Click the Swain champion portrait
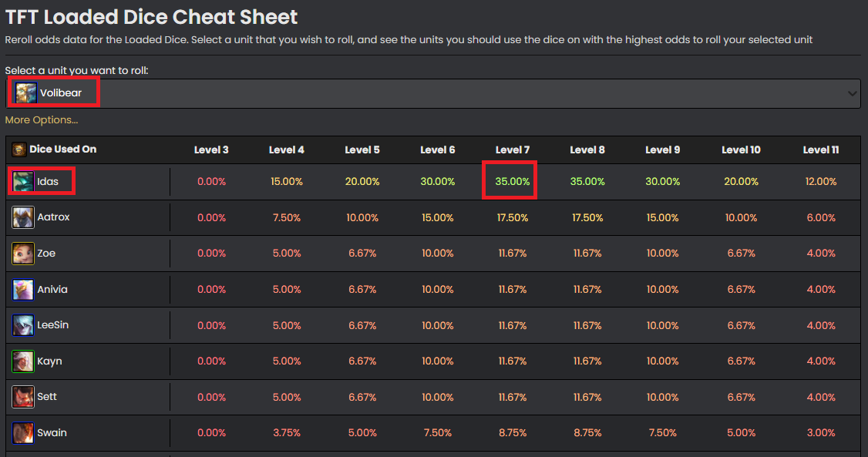Image resolution: width=868 pixels, height=457 pixels. [x=23, y=432]
